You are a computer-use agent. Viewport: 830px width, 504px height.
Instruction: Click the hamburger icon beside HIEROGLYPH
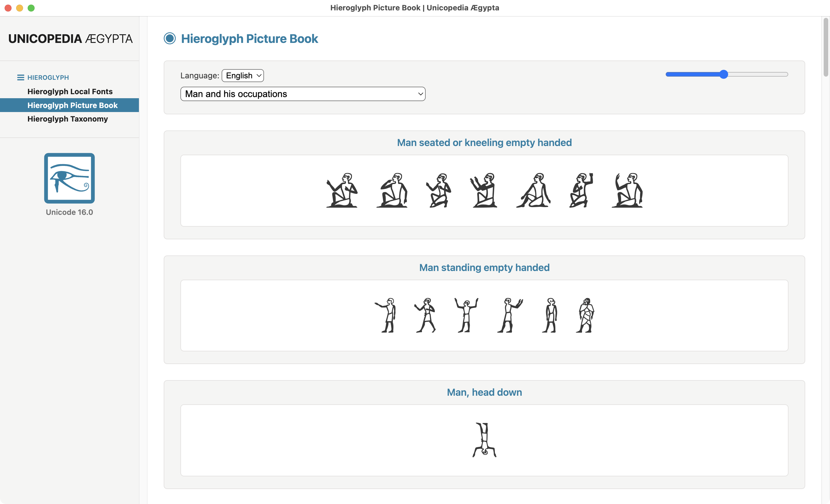coord(20,77)
